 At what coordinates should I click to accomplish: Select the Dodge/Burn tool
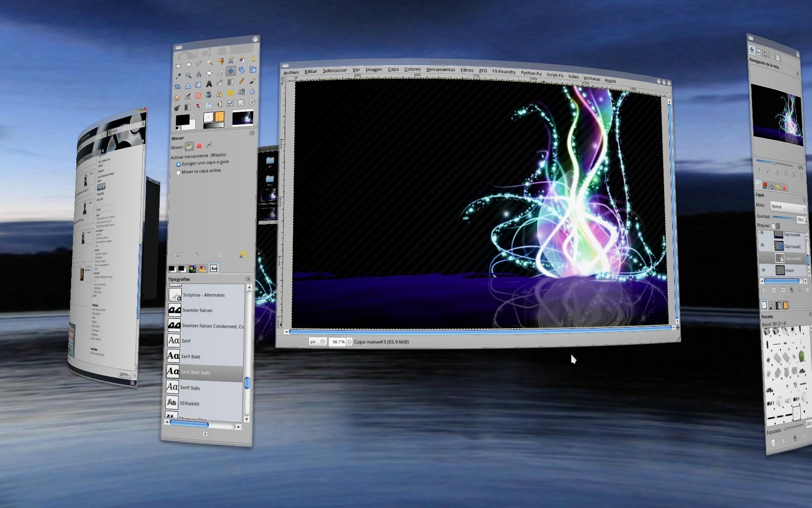click(177, 108)
